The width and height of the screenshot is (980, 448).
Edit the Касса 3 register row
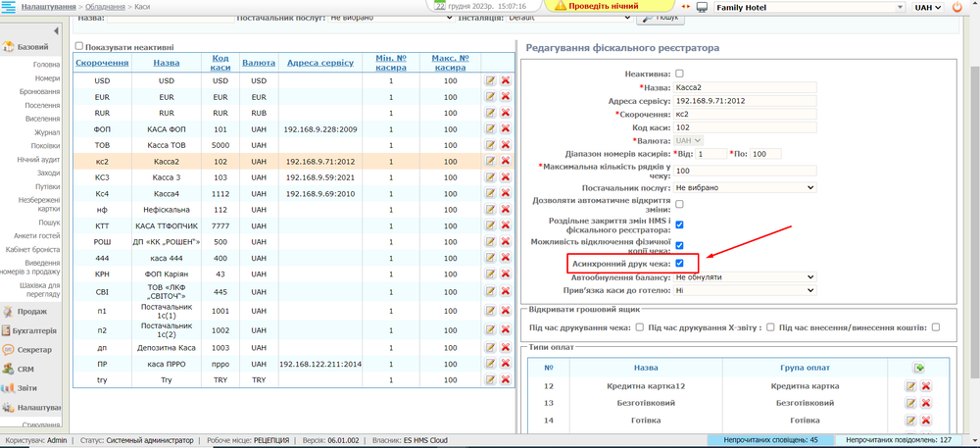(490, 176)
